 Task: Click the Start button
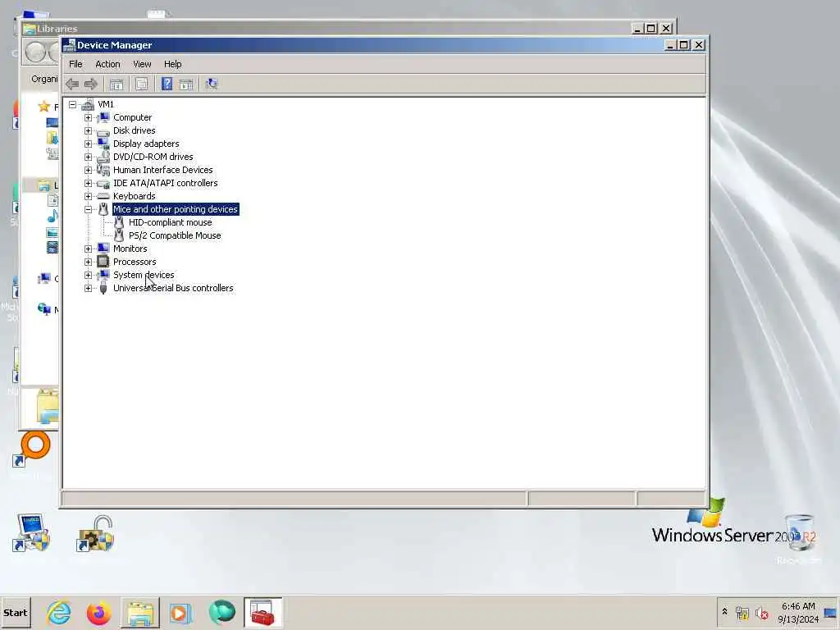click(16, 613)
